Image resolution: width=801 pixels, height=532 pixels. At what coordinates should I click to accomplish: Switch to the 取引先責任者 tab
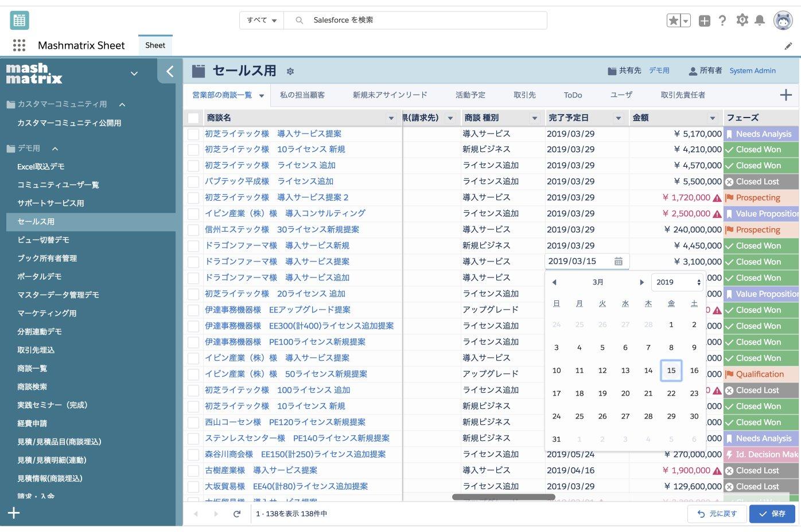(x=683, y=95)
